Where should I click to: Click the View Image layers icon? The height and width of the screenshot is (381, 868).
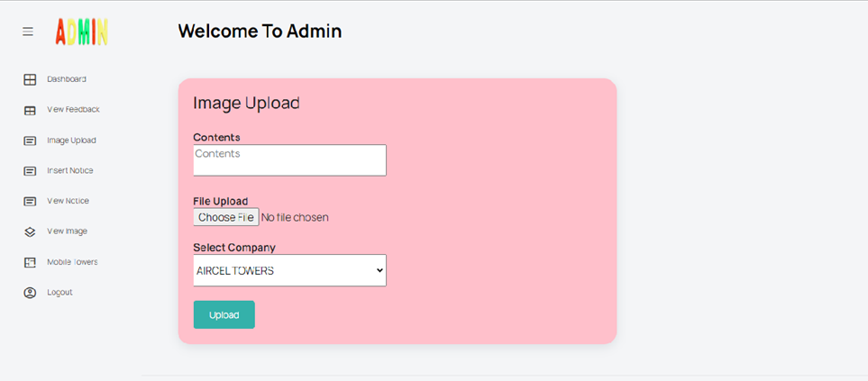(30, 232)
